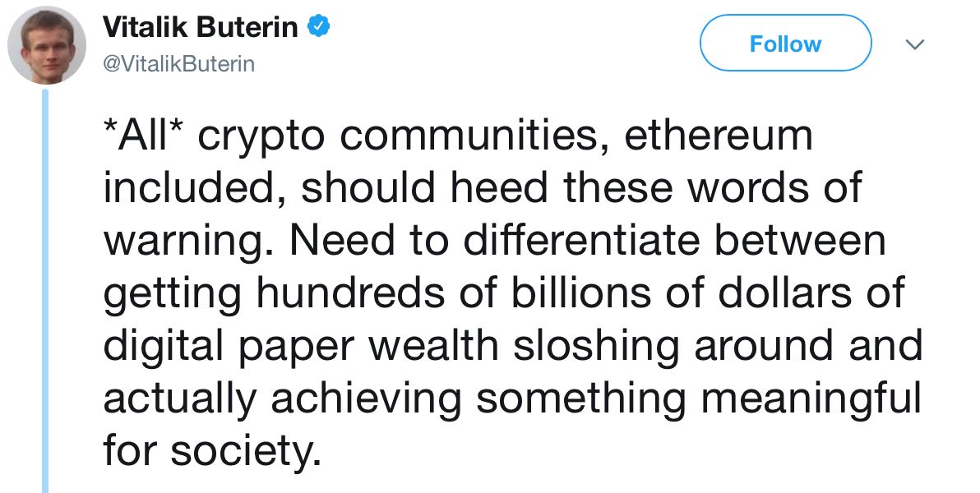Click the Vitalik Buterin display name
This screenshot has height=493, width=980.
201,28
